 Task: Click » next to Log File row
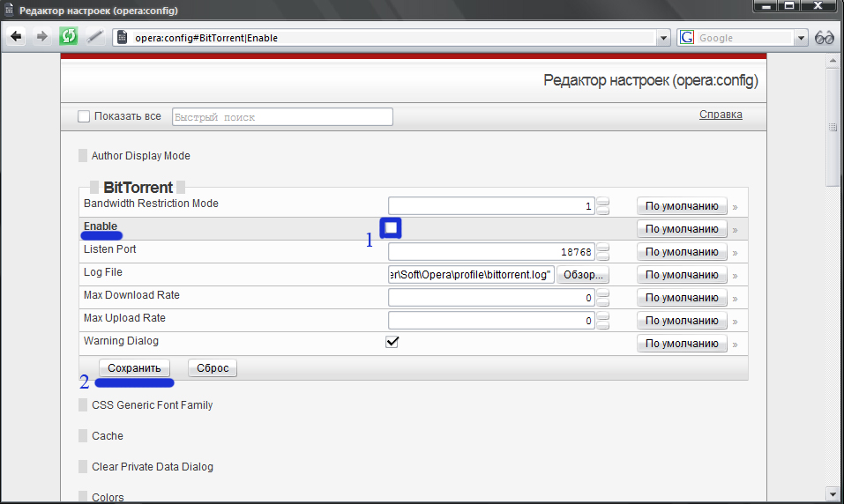tap(735, 276)
